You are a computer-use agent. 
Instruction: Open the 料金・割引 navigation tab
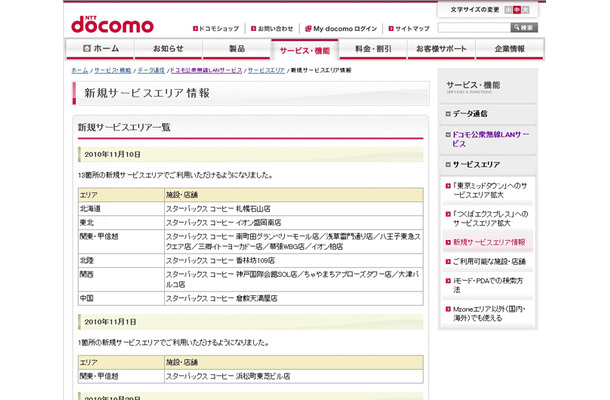pos(373,49)
